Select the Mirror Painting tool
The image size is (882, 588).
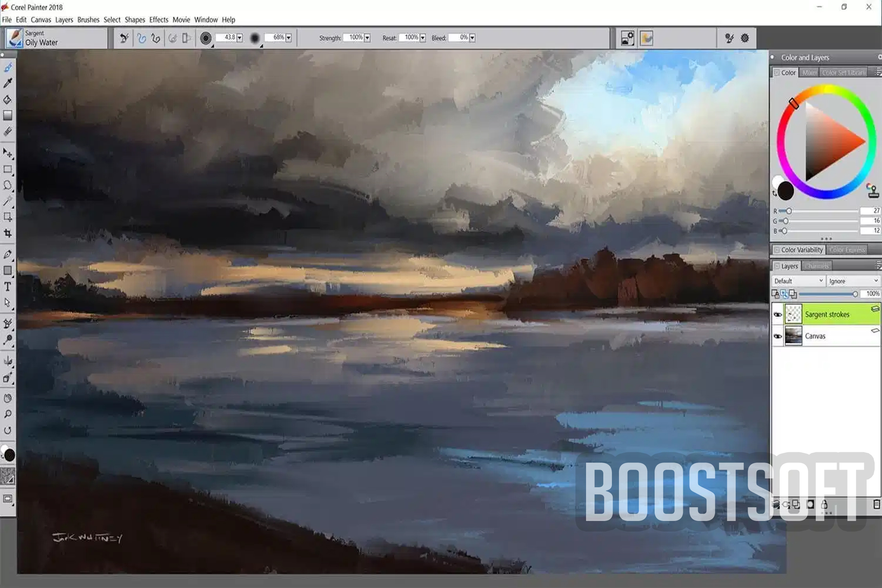tap(8, 361)
